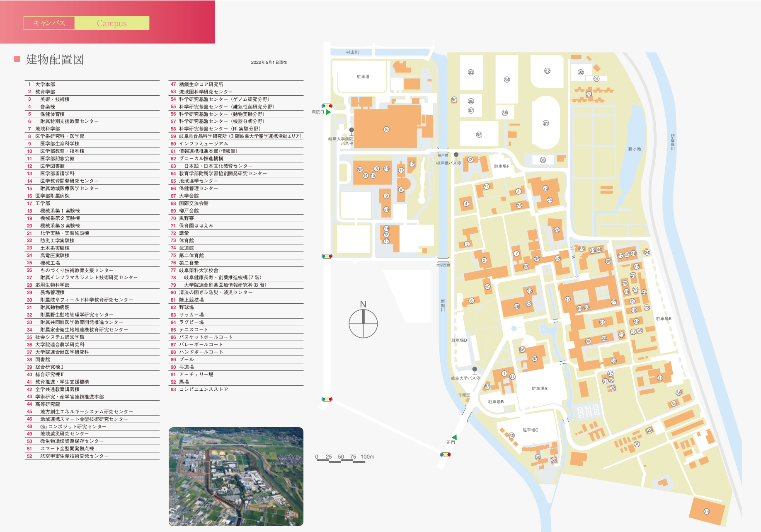Select the キャンパス tab

[49, 23]
